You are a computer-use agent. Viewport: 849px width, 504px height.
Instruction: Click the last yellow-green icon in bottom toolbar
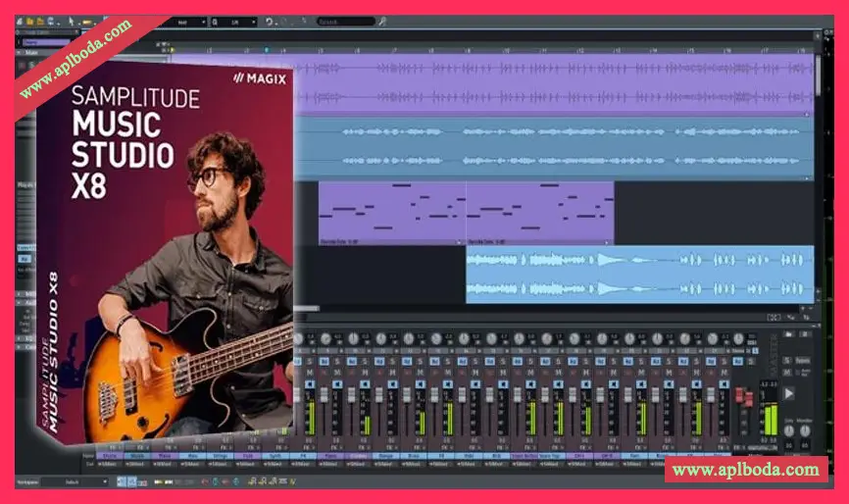click(293, 481)
